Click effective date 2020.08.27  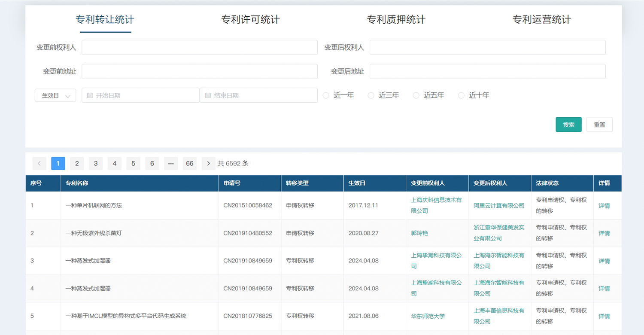click(363, 233)
